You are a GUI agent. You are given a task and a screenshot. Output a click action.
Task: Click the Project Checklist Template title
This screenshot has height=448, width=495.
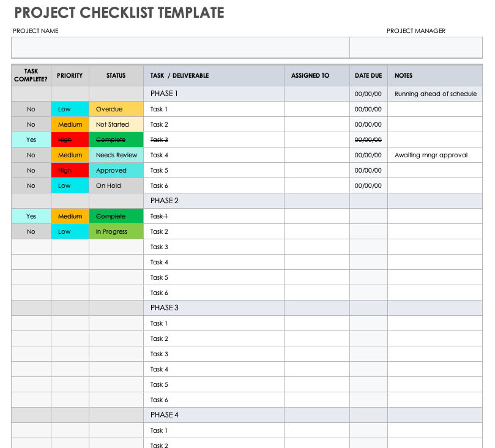pyautogui.click(x=119, y=13)
